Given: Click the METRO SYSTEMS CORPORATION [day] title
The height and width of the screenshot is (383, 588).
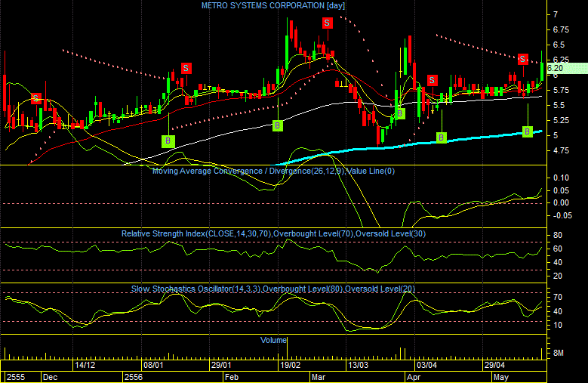Looking at the screenshot, I should click(x=273, y=5).
